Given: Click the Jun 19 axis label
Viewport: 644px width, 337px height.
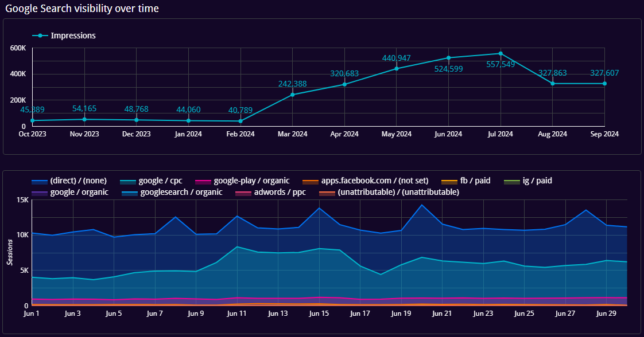Looking at the screenshot, I should 401,314.
